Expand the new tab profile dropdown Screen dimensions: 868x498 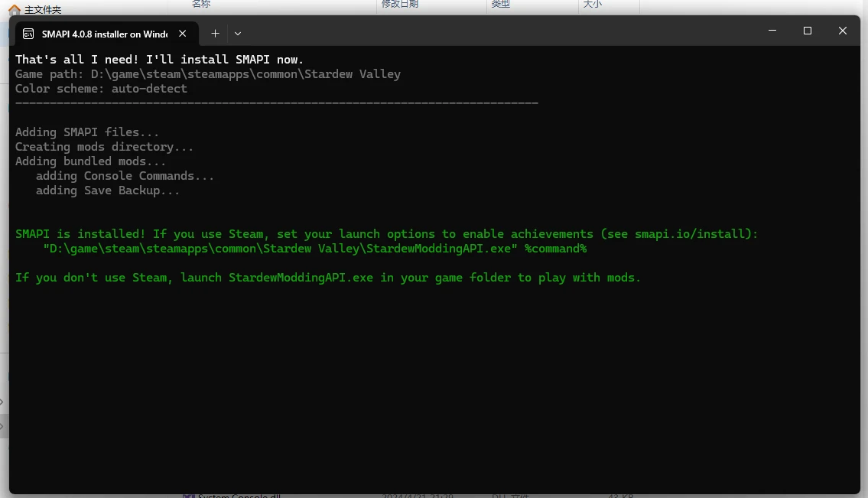tap(238, 34)
